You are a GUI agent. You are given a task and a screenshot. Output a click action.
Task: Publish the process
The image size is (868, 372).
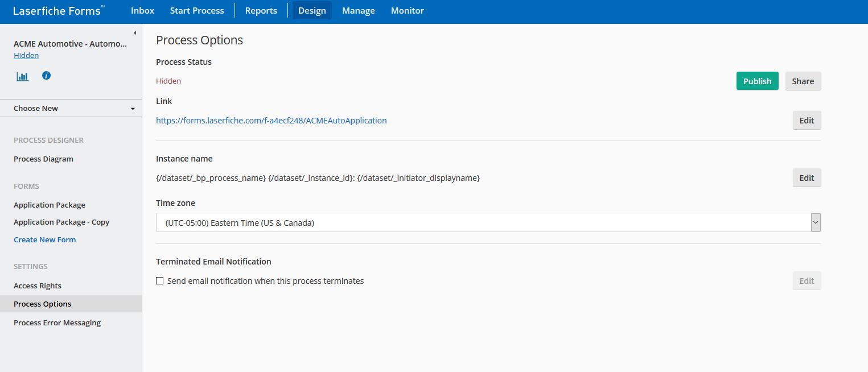point(757,81)
